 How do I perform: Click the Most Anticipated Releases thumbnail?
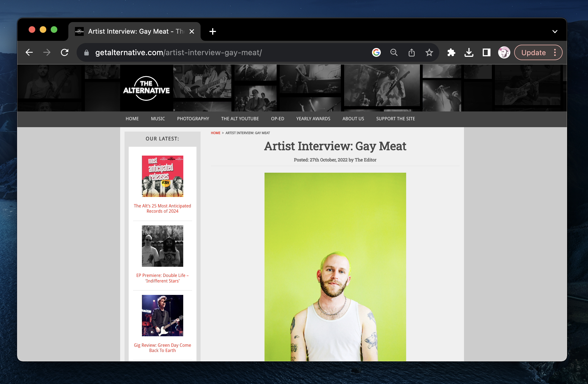click(x=162, y=176)
